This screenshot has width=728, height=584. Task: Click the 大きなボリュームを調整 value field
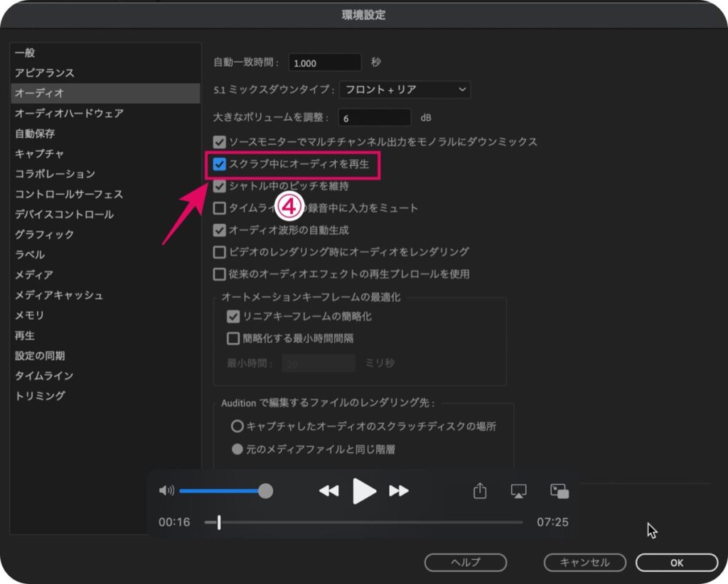[374, 118]
